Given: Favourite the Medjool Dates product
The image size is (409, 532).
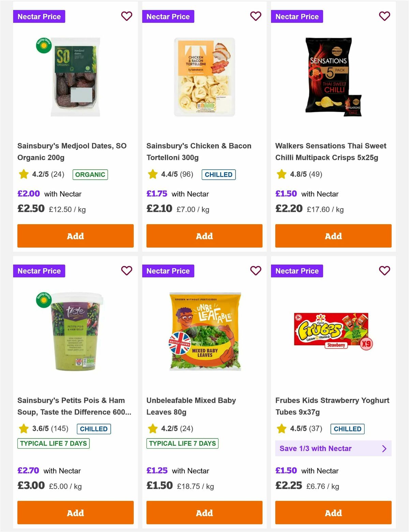Looking at the screenshot, I should [x=126, y=16].
